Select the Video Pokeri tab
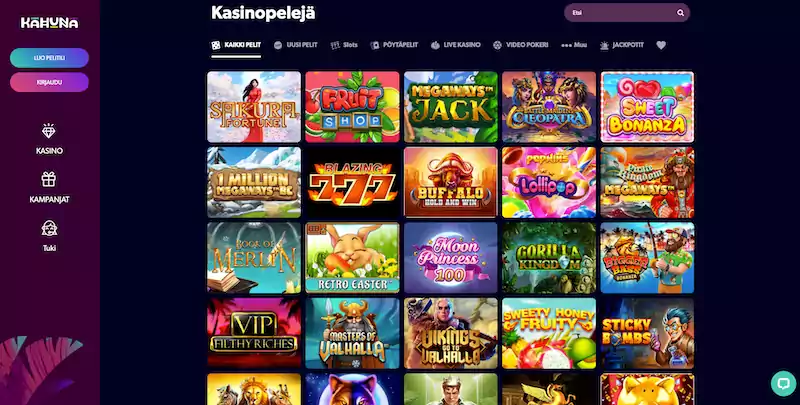 click(x=520, y=45)
